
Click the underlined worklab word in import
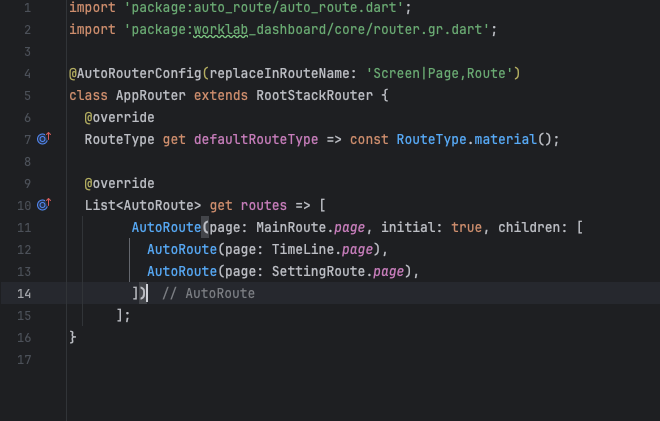(220, 30)
